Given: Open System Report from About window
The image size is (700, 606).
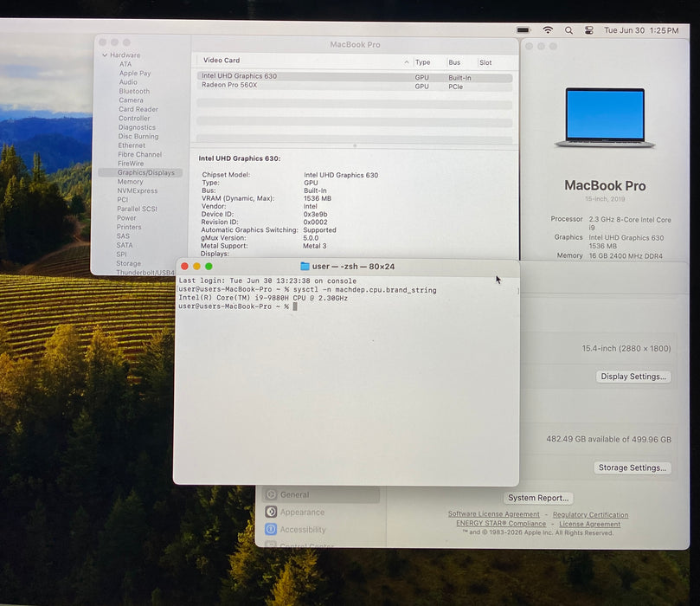Looking at the screenshot, I should click(538, 498).
